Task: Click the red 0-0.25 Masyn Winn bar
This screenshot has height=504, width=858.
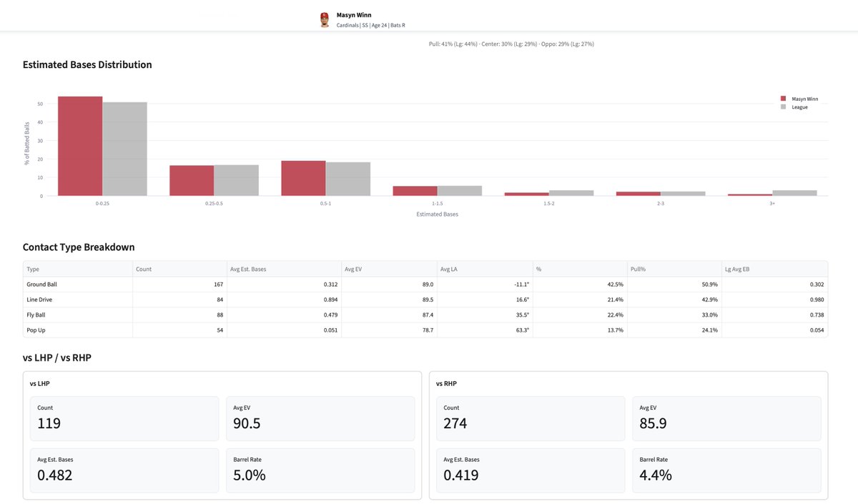Action: pyautogui.click(x=80, y=146)
